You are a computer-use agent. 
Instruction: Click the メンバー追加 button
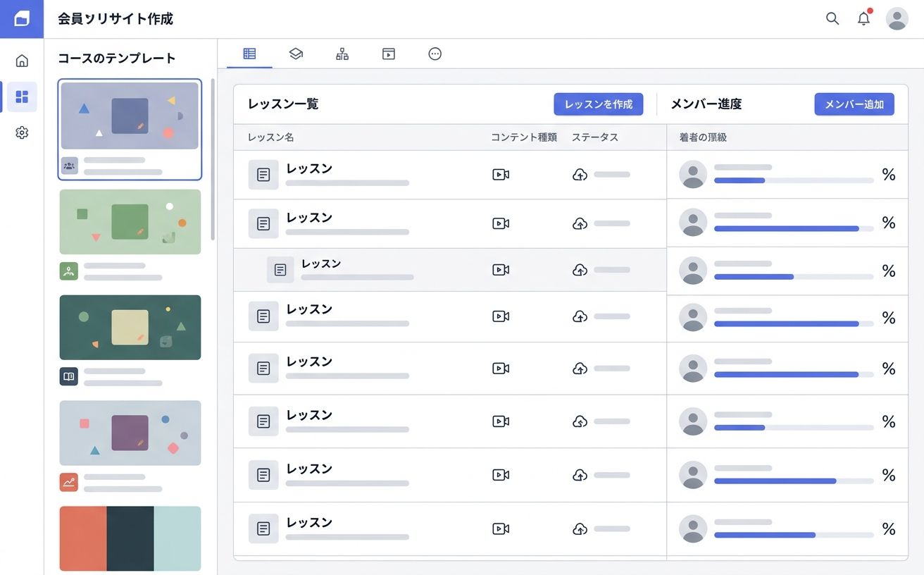pyautogui.click(x=854, y=104)
